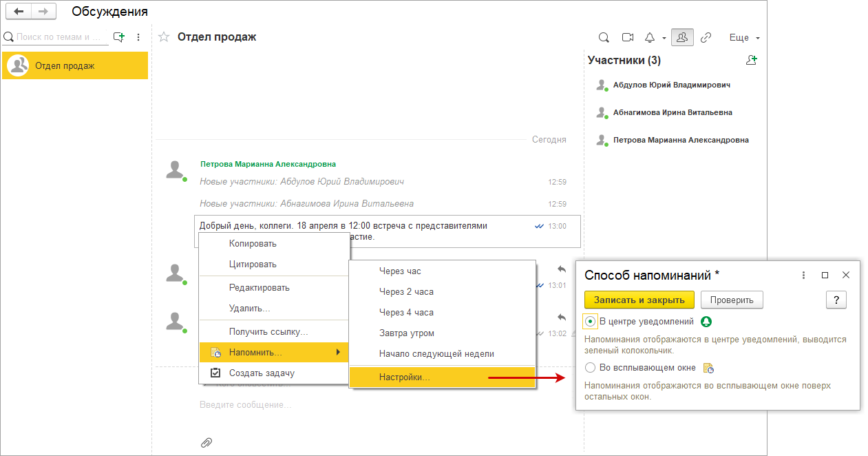Click the Проверить button
Viewport: 868px width, 456px height.
click(732, 300)
